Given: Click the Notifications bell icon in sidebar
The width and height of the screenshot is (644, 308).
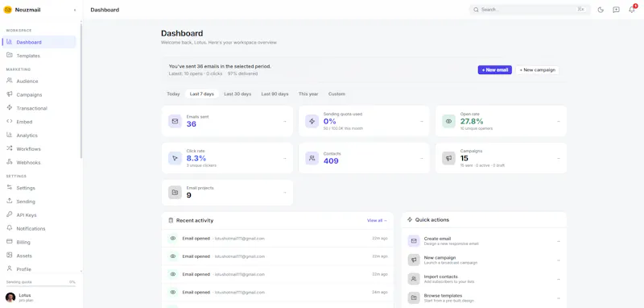Looking at the screenshot, I should [10, 228].
